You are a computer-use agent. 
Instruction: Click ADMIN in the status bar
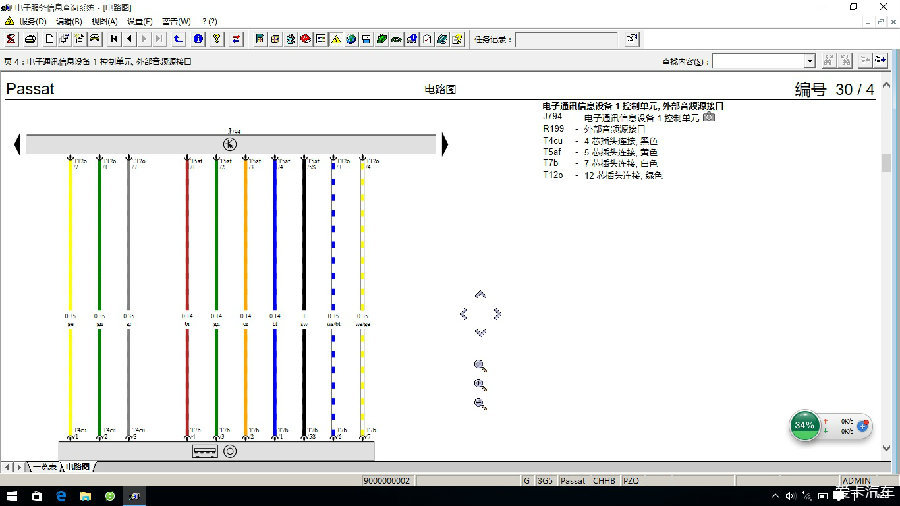click(x=856, y=481)
